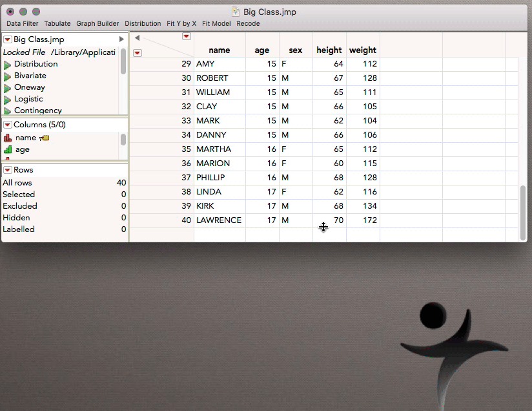Open the Data Filter tool
Viewport: 532px width, 411px height.
coord(22,23)
